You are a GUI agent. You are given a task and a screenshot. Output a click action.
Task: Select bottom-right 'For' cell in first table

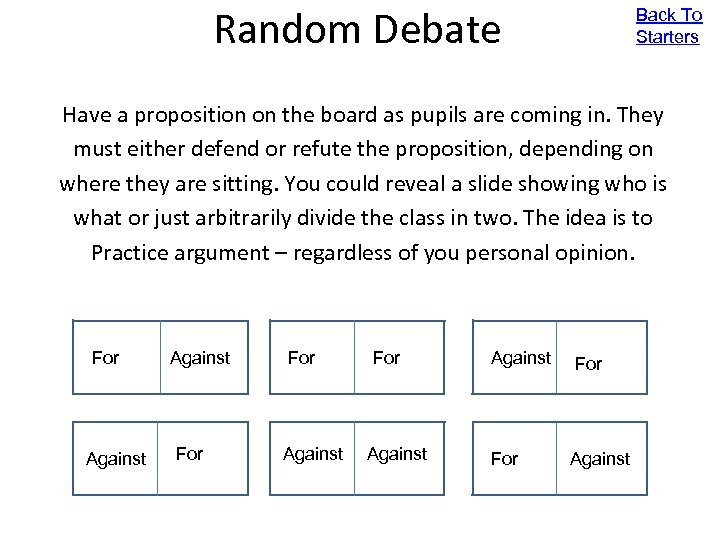[x=189, y=454]
